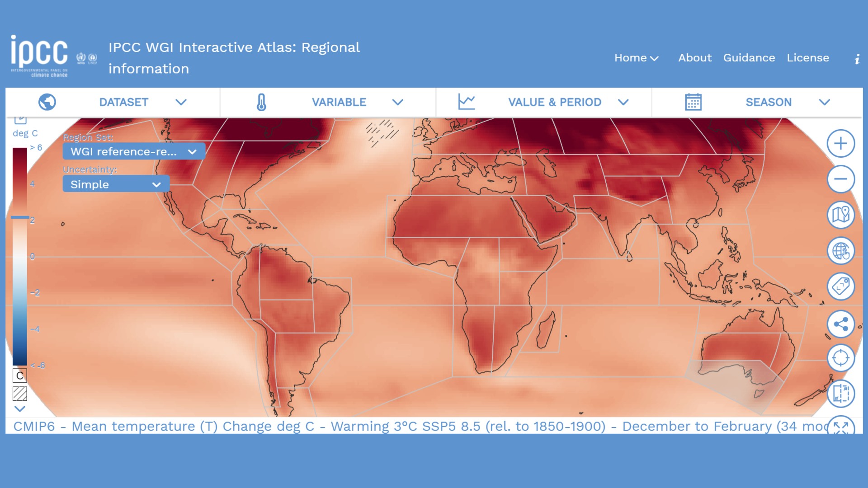Toggle the color scale unit display
The width and height of the screenshot is (868, 488).
pos(20,374)
